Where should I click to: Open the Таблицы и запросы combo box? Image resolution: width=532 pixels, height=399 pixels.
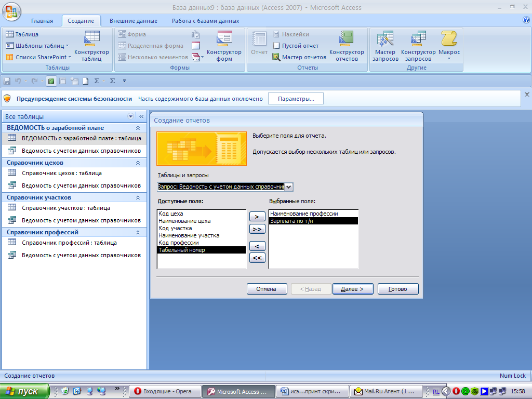tap(289, 187)
